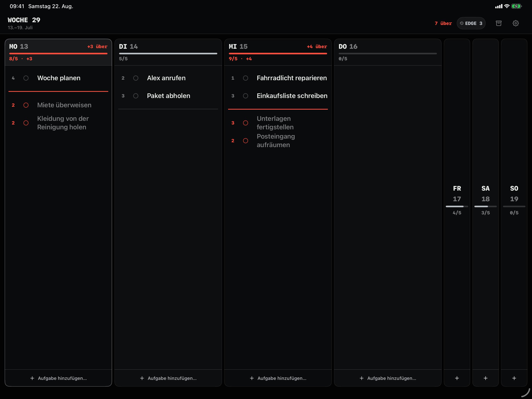
Task: Select the DI 14 column header
Action: [168, 52]
